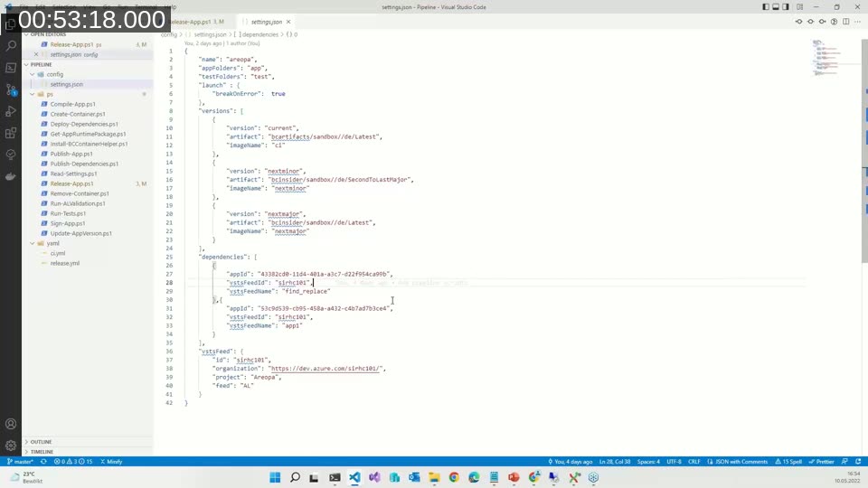Open dependencies breadcrumb dropdown

tap(258, 34)
